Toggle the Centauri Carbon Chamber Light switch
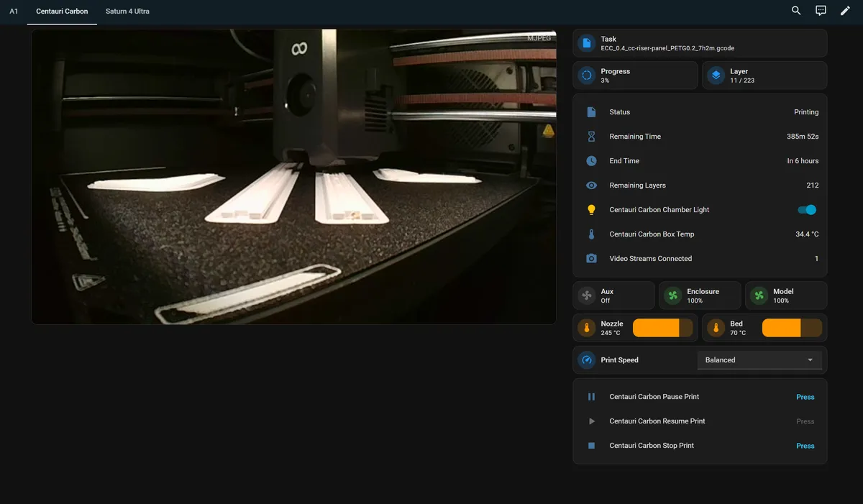The height and width of the screenshot is (504, 863). (x=807, y=210)
